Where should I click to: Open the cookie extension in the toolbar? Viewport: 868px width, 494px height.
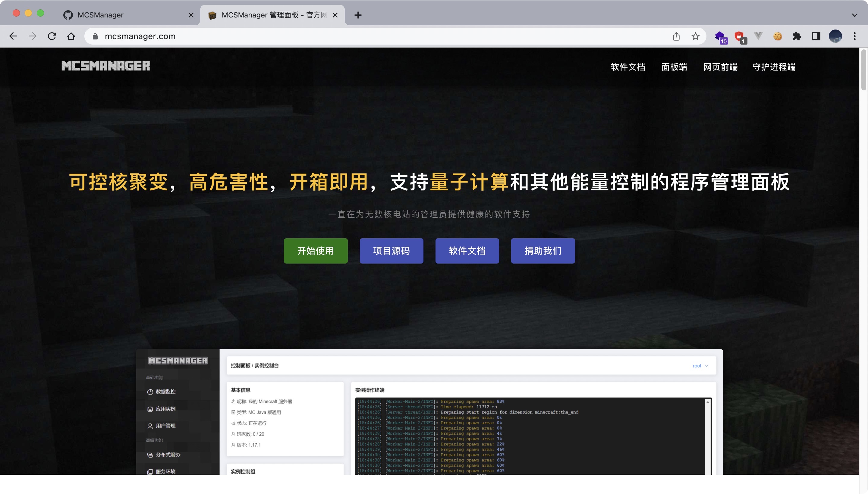click(x=778, y=36)
